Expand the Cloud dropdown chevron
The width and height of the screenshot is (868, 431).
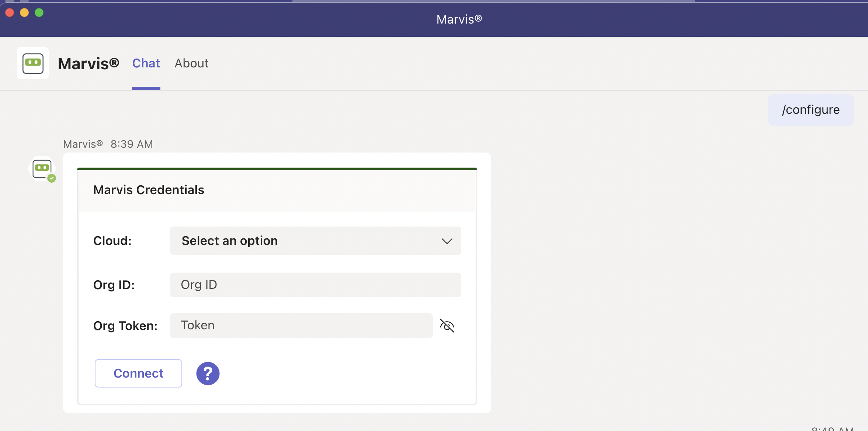tap(447, 241)
